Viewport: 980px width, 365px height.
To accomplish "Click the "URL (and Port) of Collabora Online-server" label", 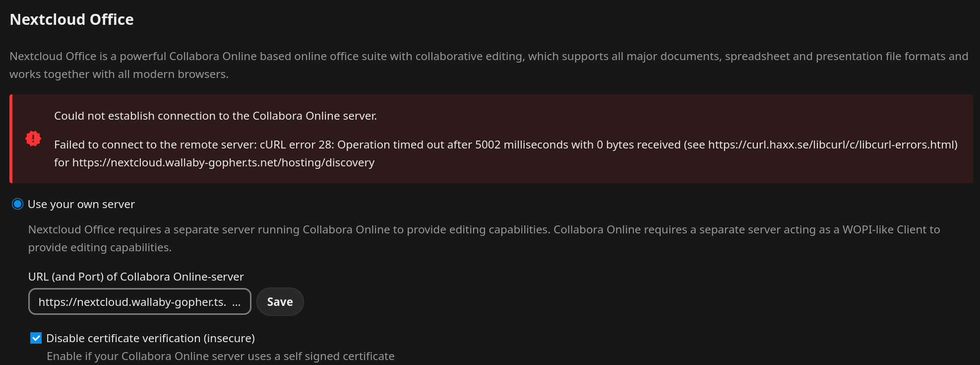I will click(136, 277).
